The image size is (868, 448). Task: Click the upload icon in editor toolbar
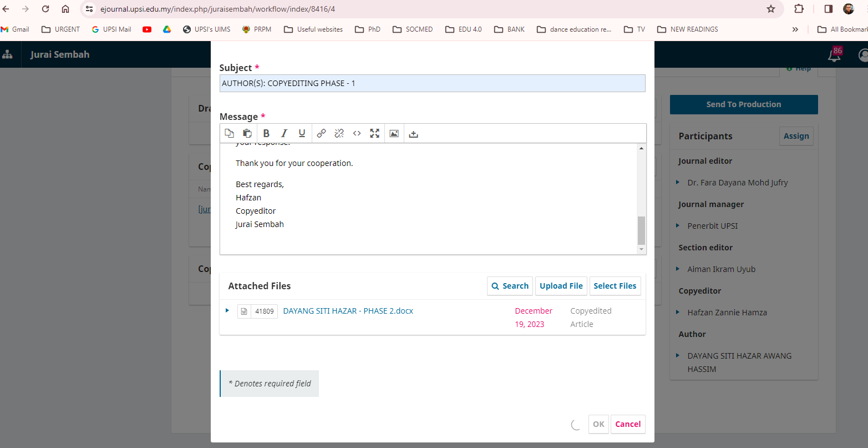413,134
